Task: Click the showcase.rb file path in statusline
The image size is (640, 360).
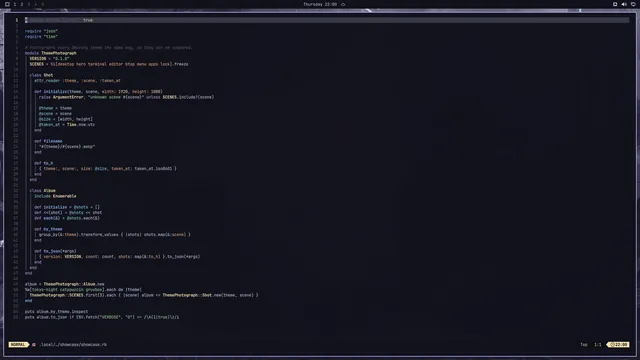Action: click(x=73, y=344)
